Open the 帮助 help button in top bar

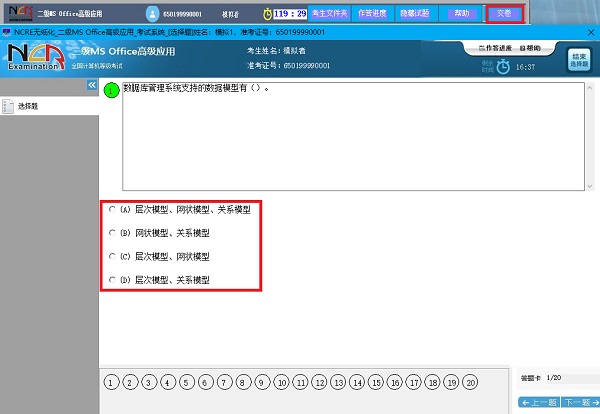pyautogui.click(x=462, y=14)
